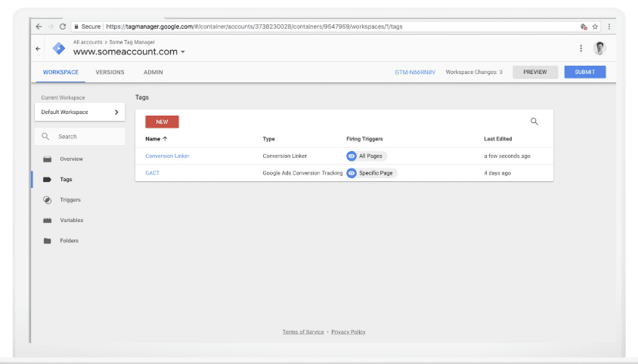
Task: Click the blue Submit button
Action: [x=584, y=72]
